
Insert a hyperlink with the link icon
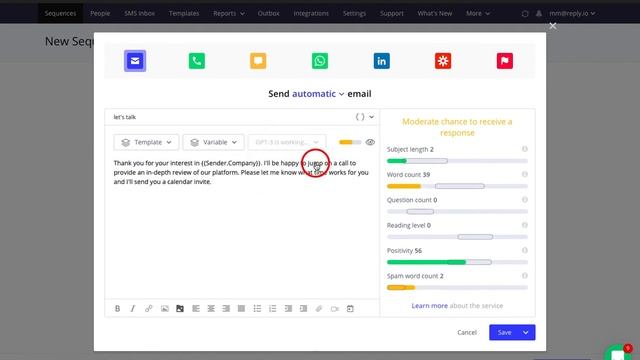(x=149, y=309)
